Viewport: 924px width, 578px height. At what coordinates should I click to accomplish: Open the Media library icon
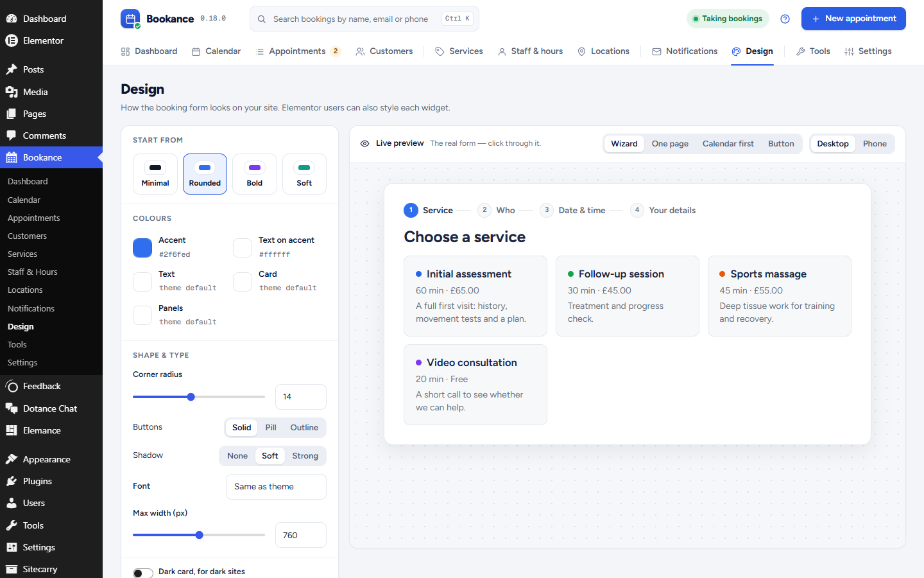(12, 92)
